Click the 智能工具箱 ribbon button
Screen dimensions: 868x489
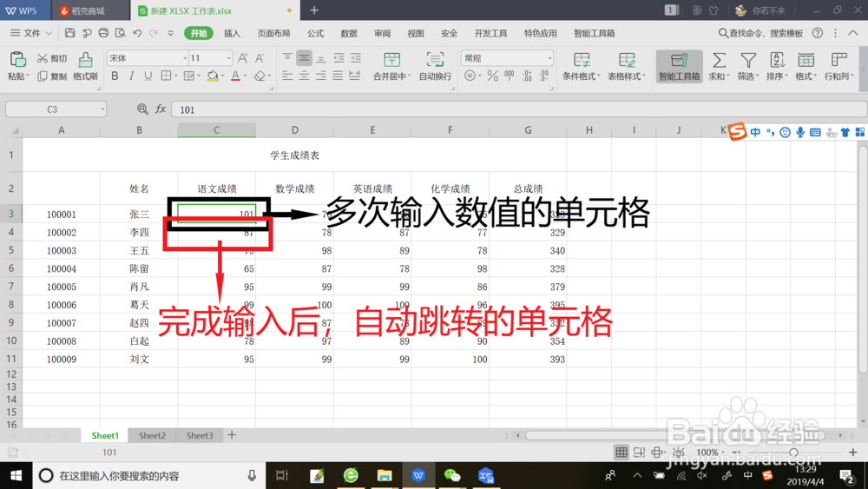(679, 66)
